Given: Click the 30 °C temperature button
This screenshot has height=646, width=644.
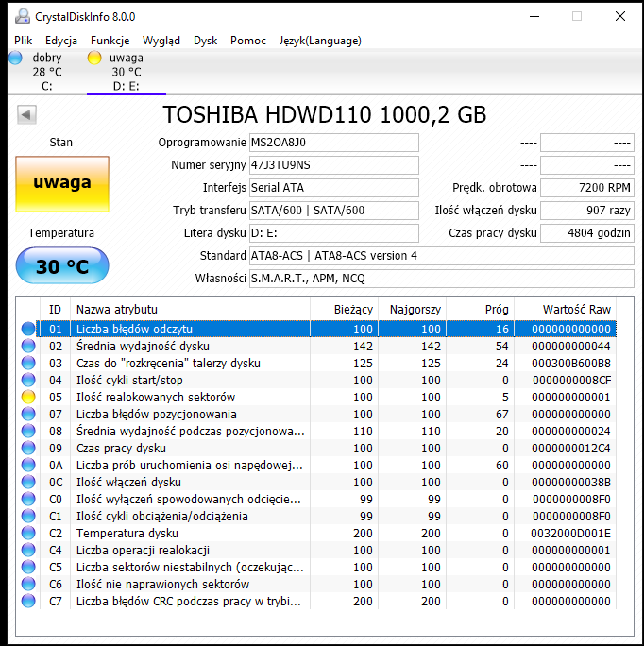Looking at the screenshot, I should point(62,265).
